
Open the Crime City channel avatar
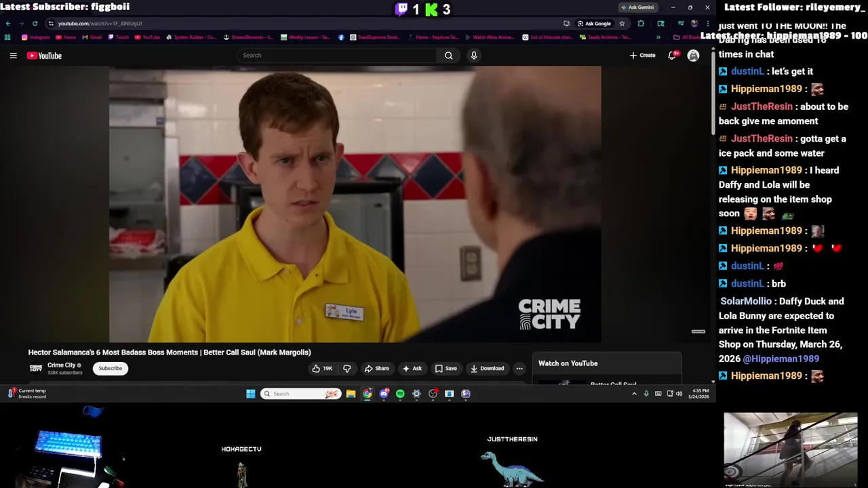point(36,369)
